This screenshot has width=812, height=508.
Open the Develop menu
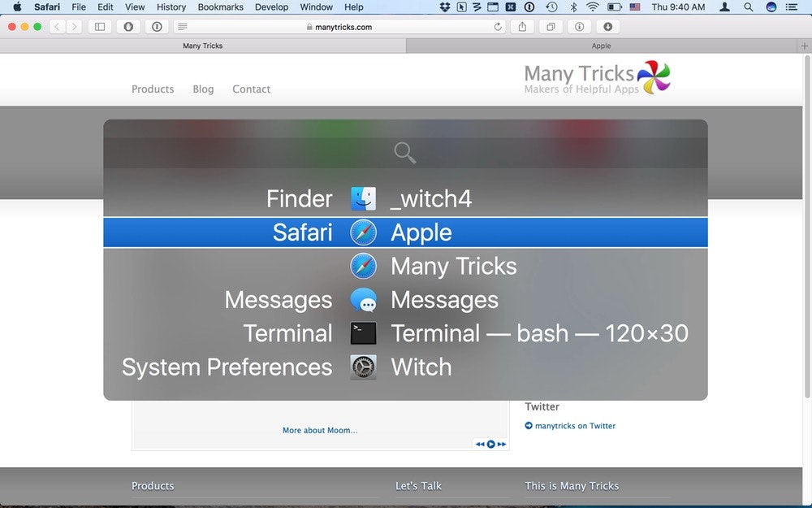tap(271, 7)
